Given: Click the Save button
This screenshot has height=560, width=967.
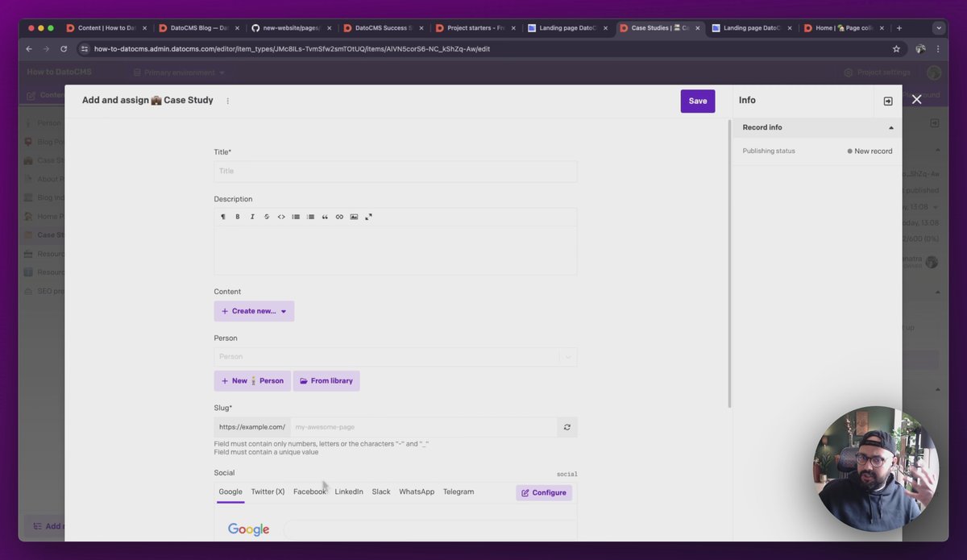Looking at the screenshot, I should 698,101.
